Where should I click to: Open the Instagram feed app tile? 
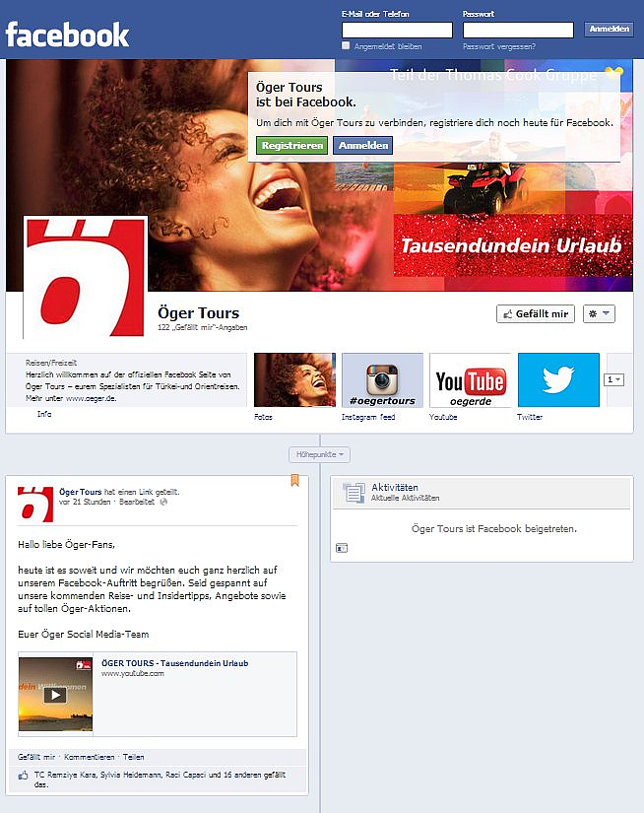pos(382,380)
